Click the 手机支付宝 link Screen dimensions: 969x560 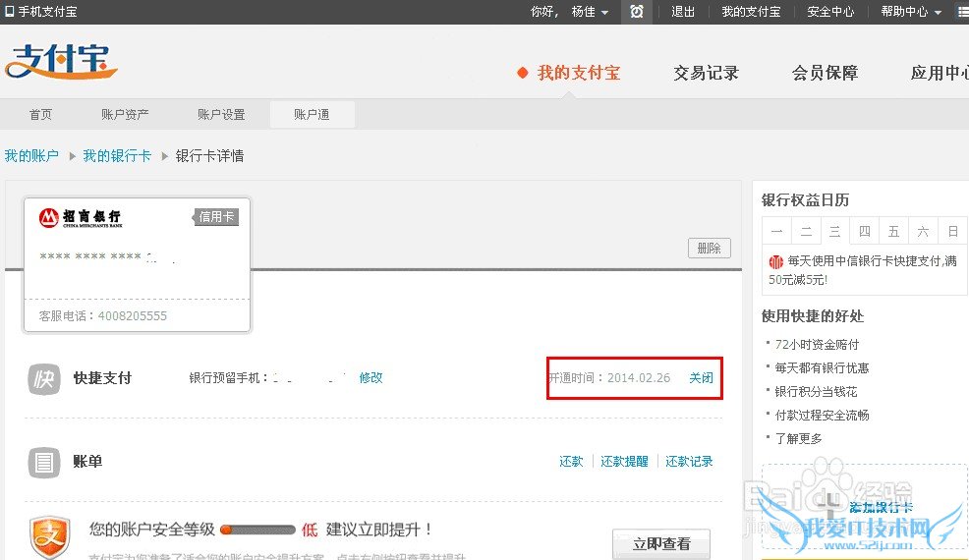[47, 11]
